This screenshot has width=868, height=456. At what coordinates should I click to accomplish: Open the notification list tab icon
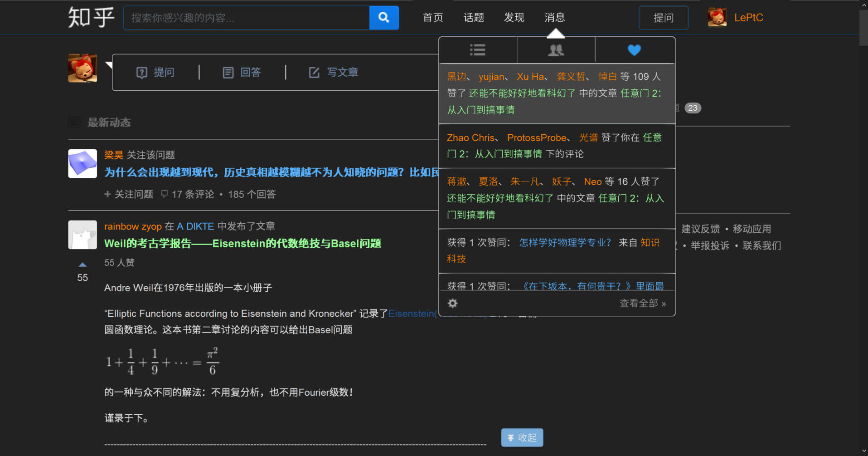477,50
